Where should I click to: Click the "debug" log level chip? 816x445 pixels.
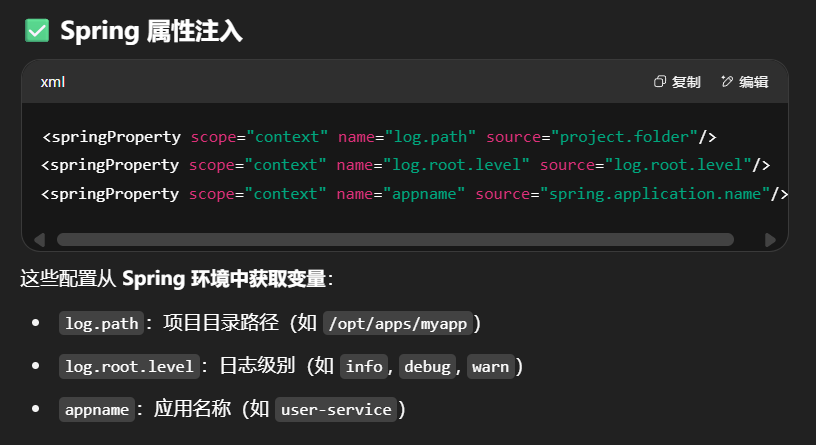[427, 366]
